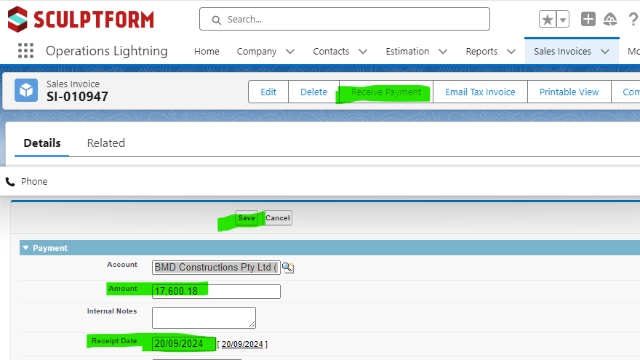Open the favorites list dropdown arrow
The width and height of the screenshot is (640, 360).
pos(563,19)
